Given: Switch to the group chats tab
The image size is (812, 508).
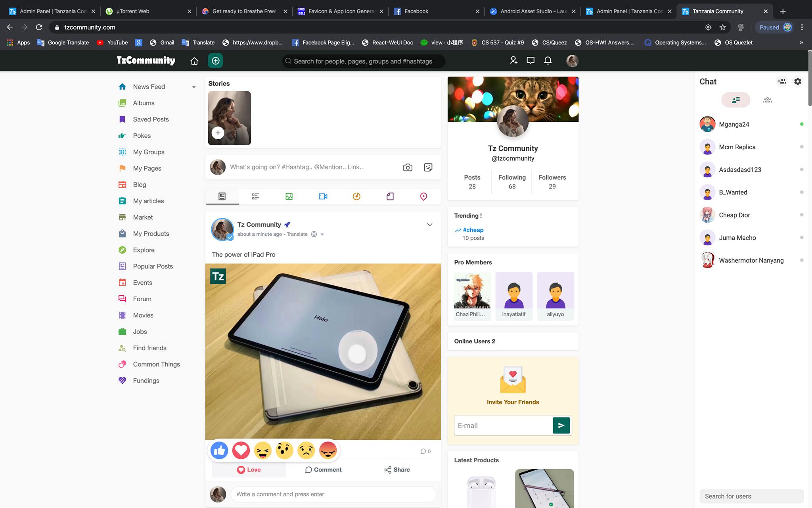Looking at the screenshot, I should point(768,100).
